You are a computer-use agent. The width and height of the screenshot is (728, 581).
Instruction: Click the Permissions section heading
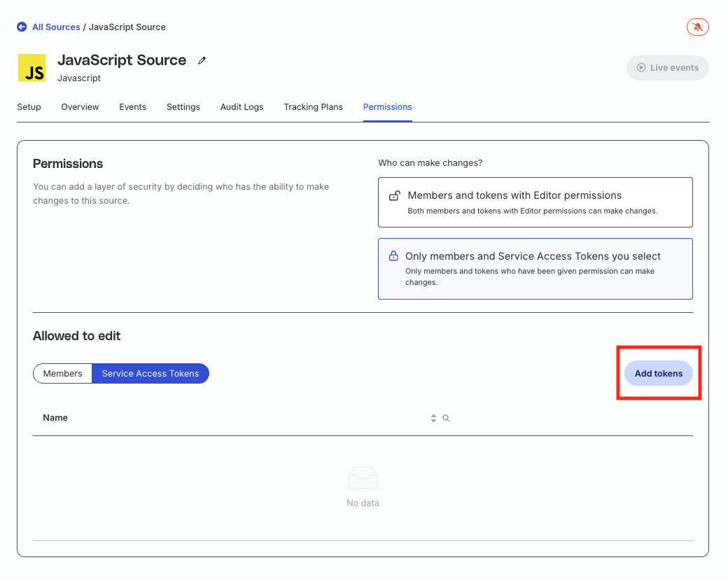[x=68, y=164]
